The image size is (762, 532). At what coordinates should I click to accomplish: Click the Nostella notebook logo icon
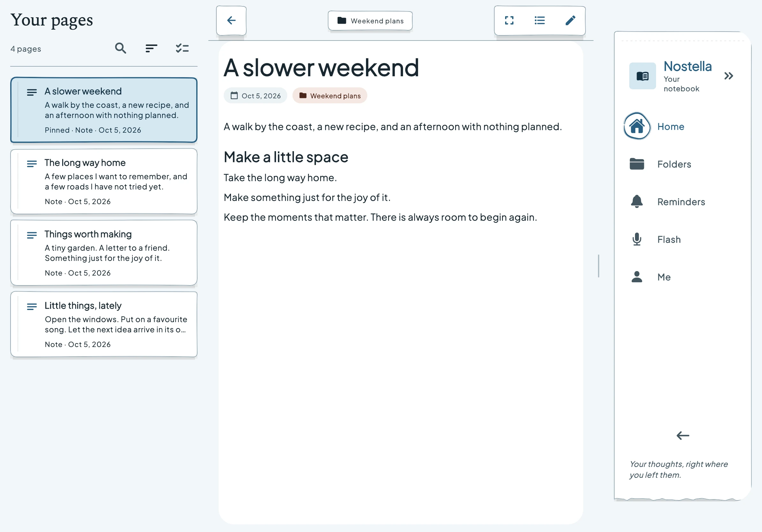pos(643,76)
